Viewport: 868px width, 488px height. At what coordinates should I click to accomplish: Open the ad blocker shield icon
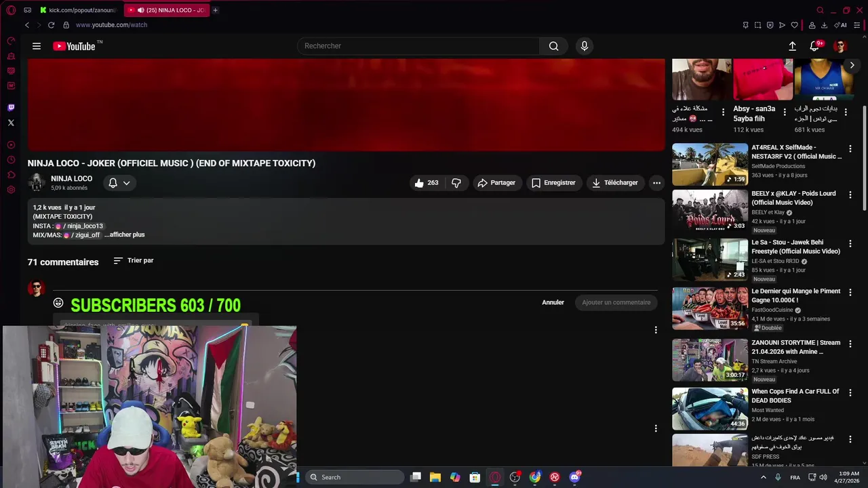[770, 25]
